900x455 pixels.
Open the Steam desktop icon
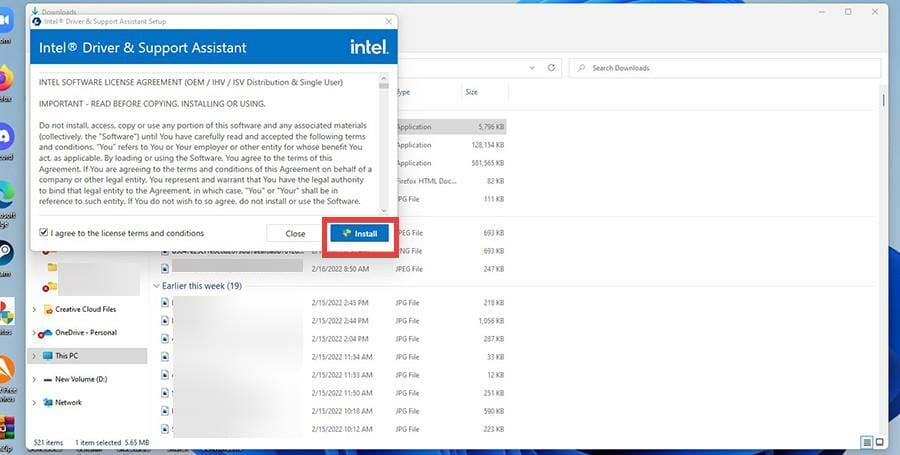tap(5, 253)
